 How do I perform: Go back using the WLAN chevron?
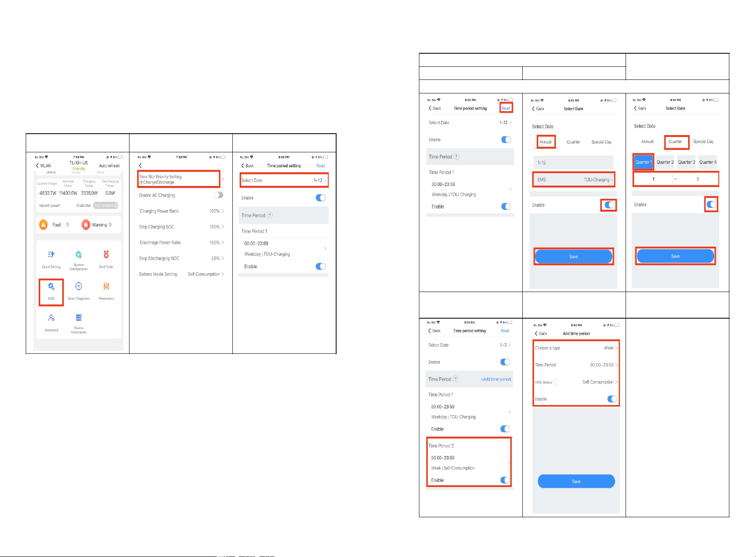(x=37, y=165)
